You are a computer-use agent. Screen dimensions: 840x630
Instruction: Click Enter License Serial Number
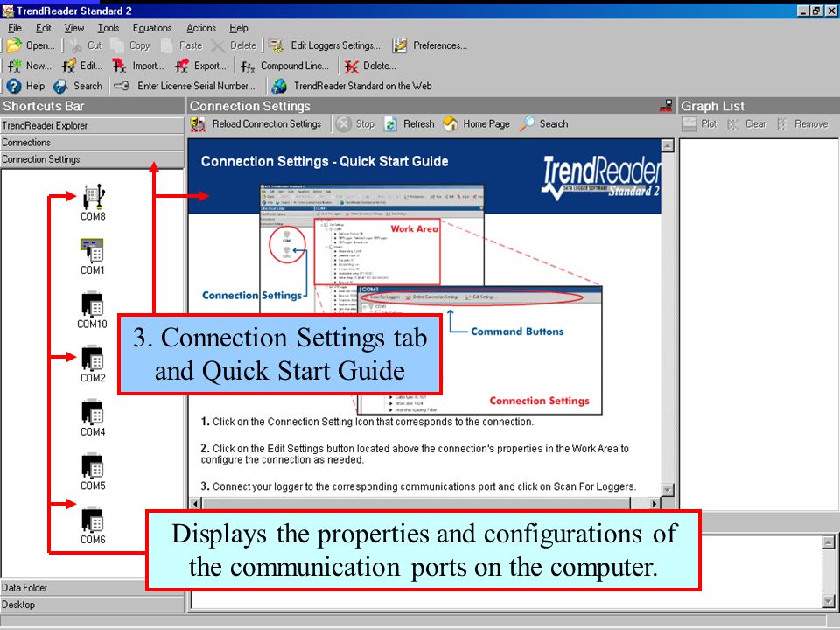[185, 86]
